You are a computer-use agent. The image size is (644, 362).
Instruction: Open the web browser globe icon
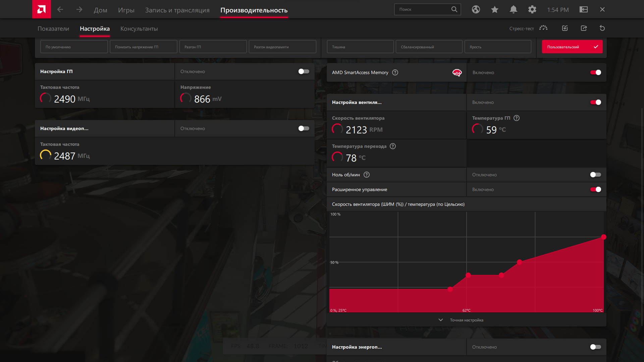(476, 10)
